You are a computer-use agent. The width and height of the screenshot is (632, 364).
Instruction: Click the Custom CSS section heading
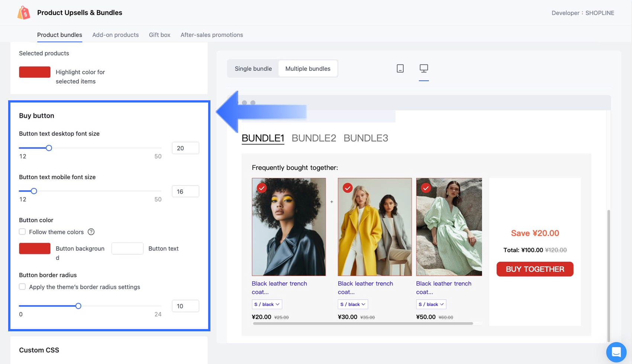pos(39,350)
